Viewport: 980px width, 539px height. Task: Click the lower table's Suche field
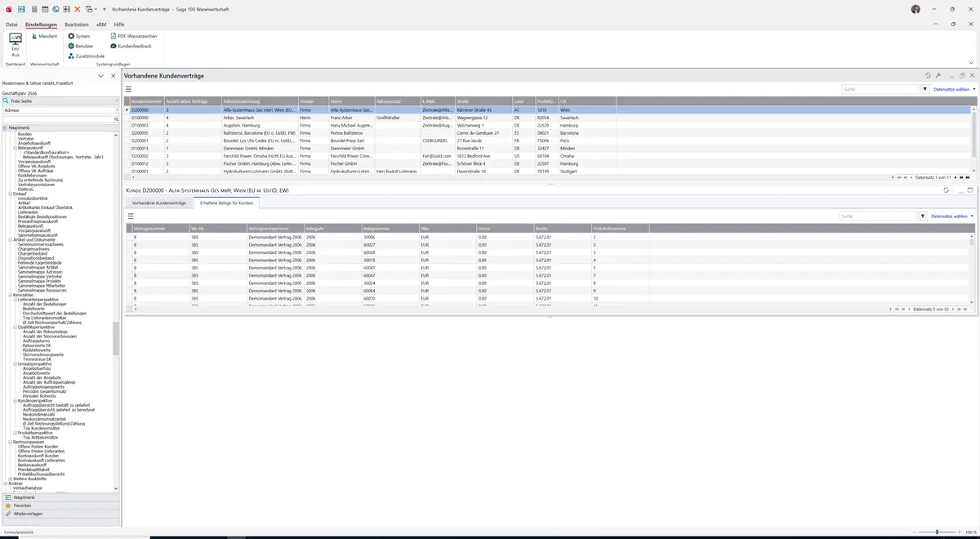point(879,216)
